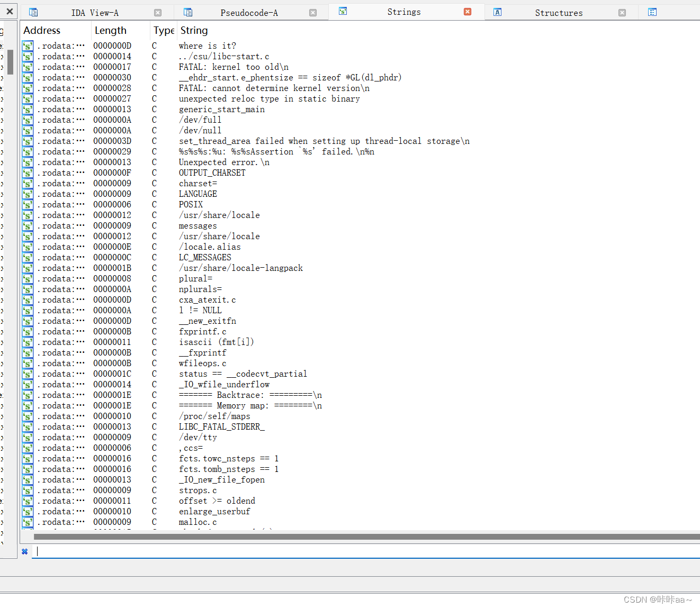Switch to the Pseudocode-A tab
This screenshot has width=700, height=609.
[x=249, y=12]
